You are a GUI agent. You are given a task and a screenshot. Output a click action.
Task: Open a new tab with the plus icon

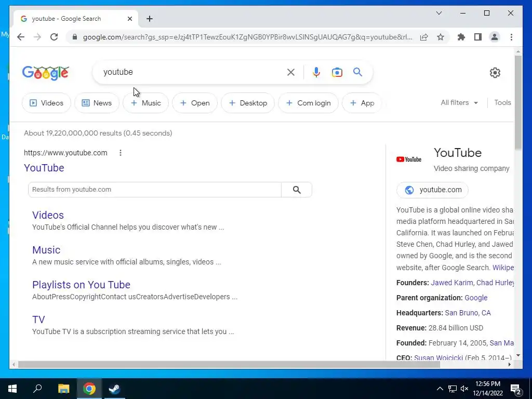point(150,19)
